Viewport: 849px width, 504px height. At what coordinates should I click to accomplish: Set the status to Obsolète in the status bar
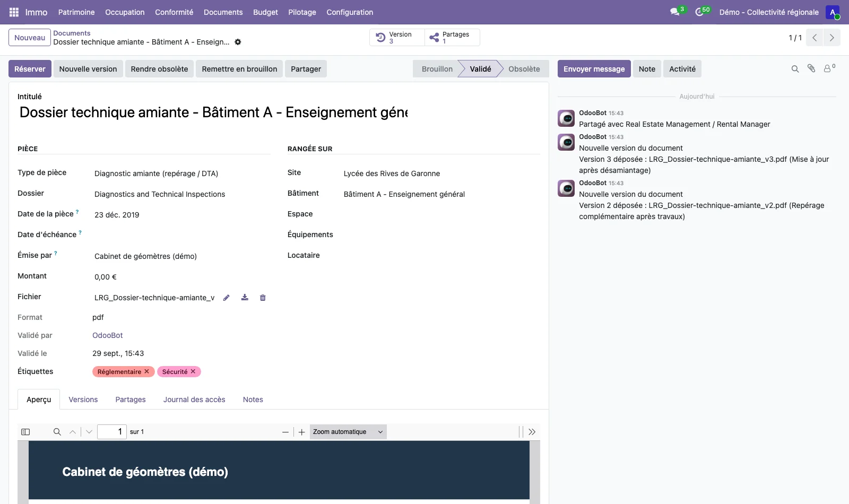524,69
